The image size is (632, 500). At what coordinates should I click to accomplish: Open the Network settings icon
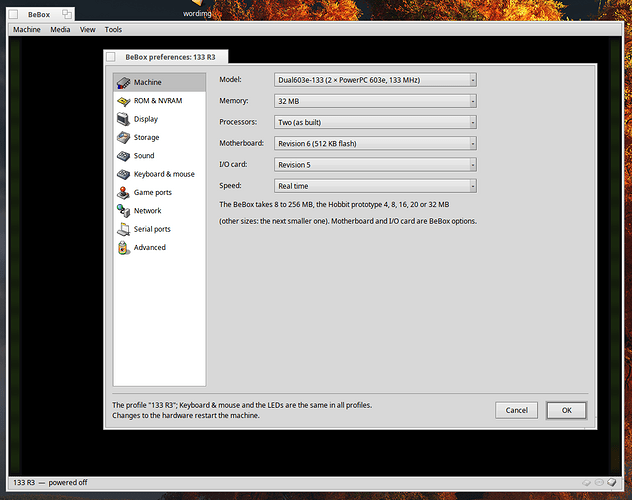point(123,211)
